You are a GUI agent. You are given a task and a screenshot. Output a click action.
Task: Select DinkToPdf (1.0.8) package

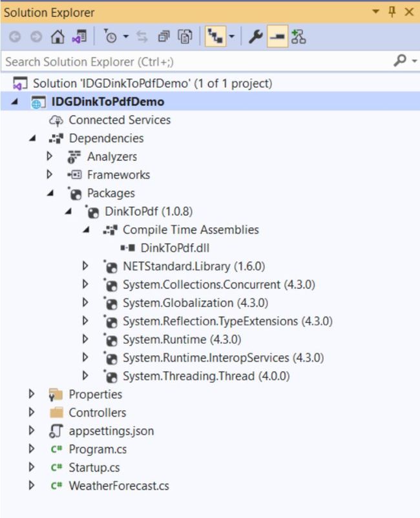click(149, 211)
